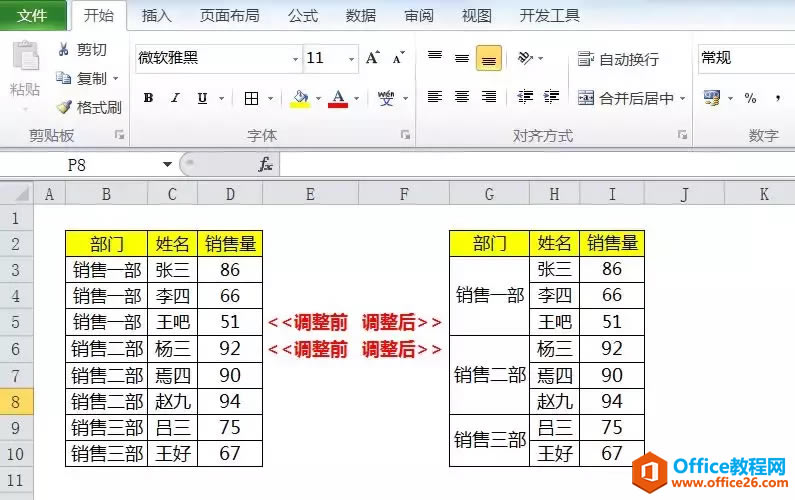Open the borders dropdown arrow

[x=271, y=98]
